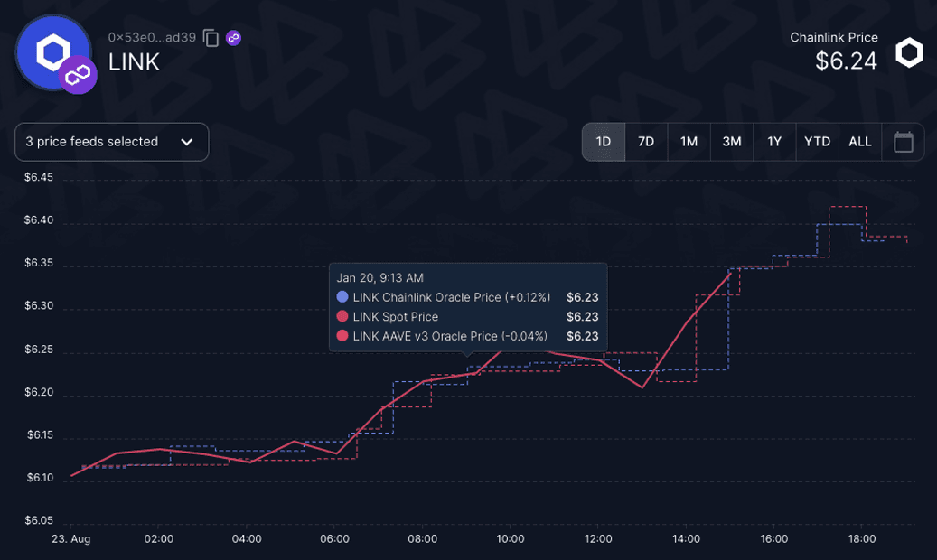Click the $6.25 y-axis label
This screenshot has width=937, height=560.
pos(39,350)
